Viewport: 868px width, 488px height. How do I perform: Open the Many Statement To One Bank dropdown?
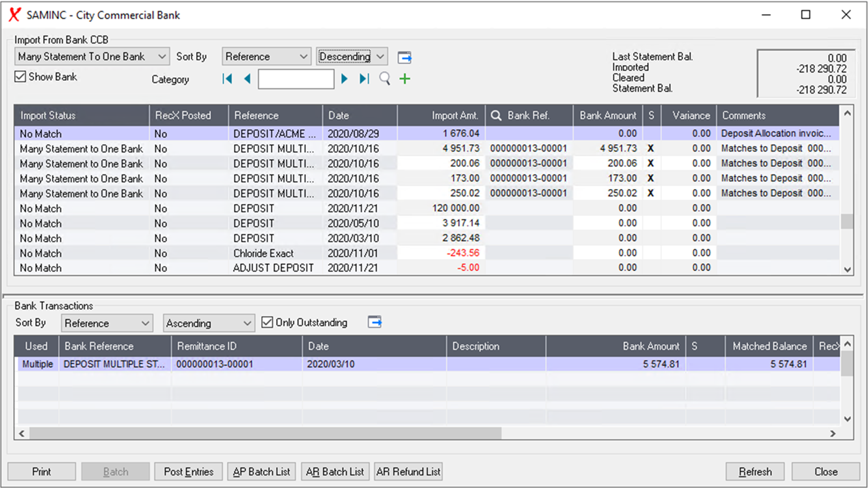[x=92, y=56]
